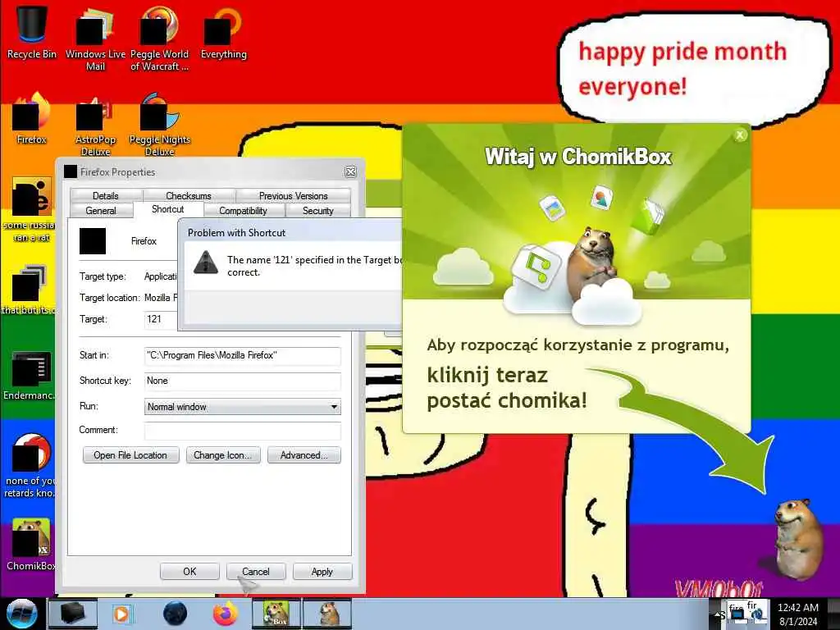
Task: Switch to the Compatibility tab
Action: pos(243,211)
